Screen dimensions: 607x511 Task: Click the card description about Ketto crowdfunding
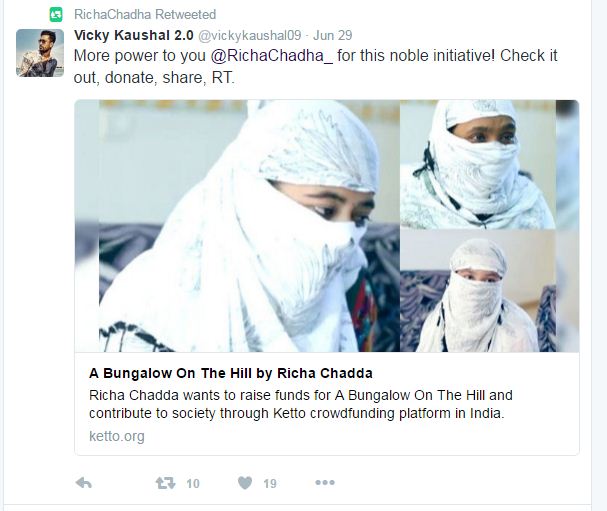[x=301, y=404]
